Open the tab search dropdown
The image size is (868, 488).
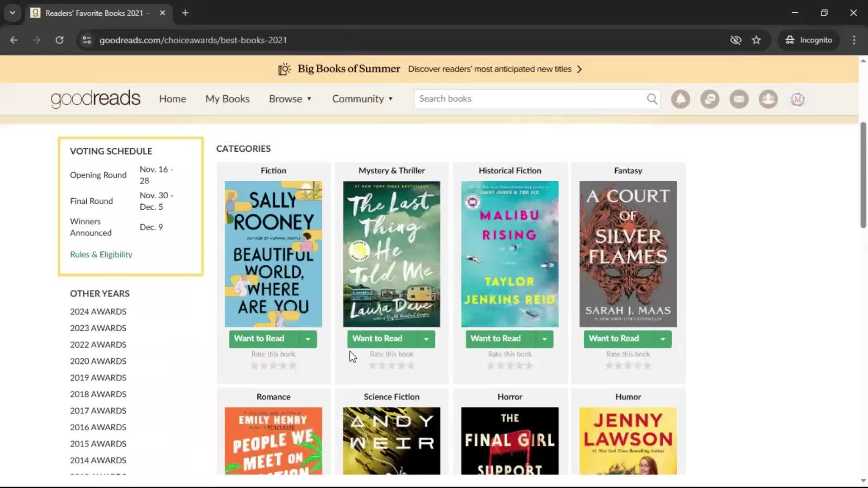click(x=13, y=13)
